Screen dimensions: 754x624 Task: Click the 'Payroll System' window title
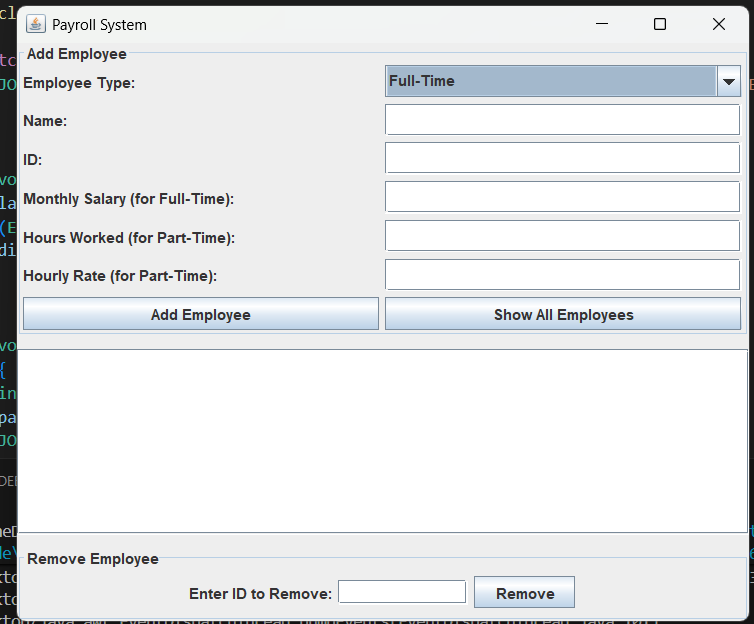(x=100, y=25)
